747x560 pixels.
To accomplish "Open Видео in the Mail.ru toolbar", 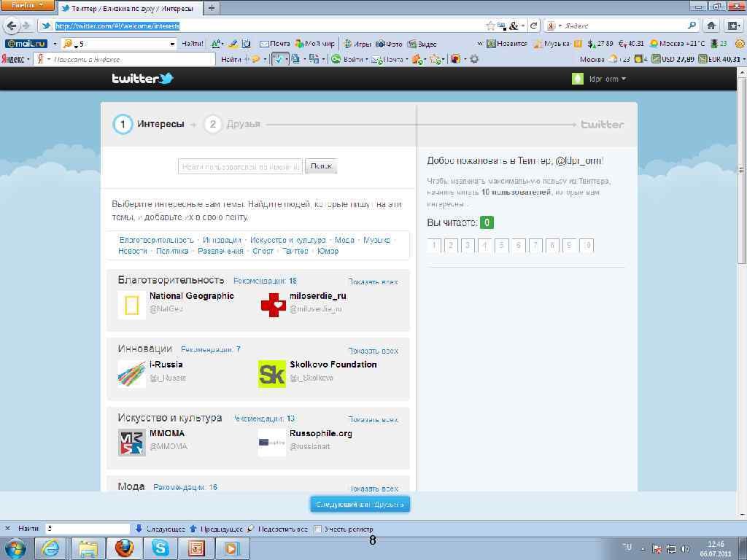I will pyautogui.click(x=422, y=44).
